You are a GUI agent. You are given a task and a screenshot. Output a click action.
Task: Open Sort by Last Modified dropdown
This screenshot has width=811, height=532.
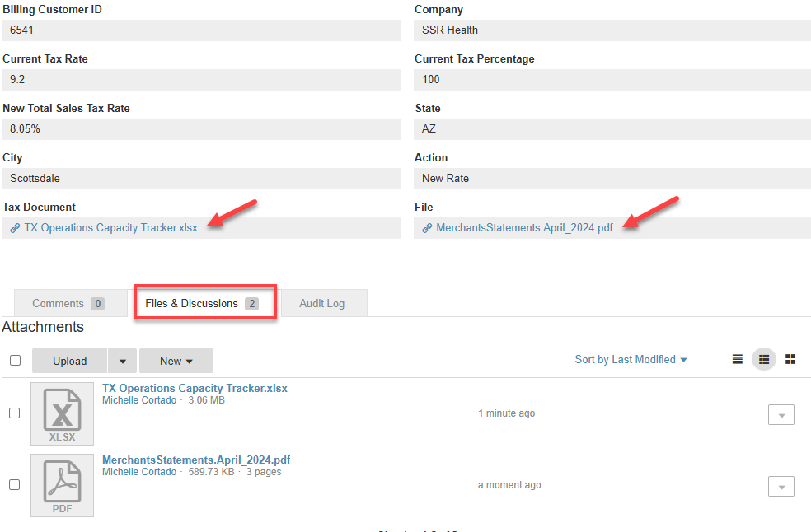(x=631, y=360)
